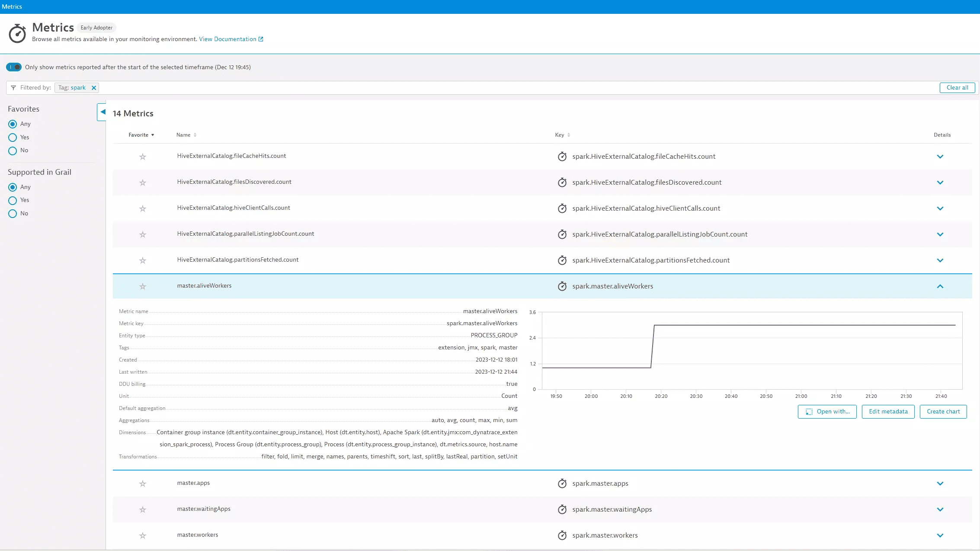Collapse the master.aliveWorkers details row
Image resolution: width=980 pixels, height=551 pixels.
pos(940,286)
